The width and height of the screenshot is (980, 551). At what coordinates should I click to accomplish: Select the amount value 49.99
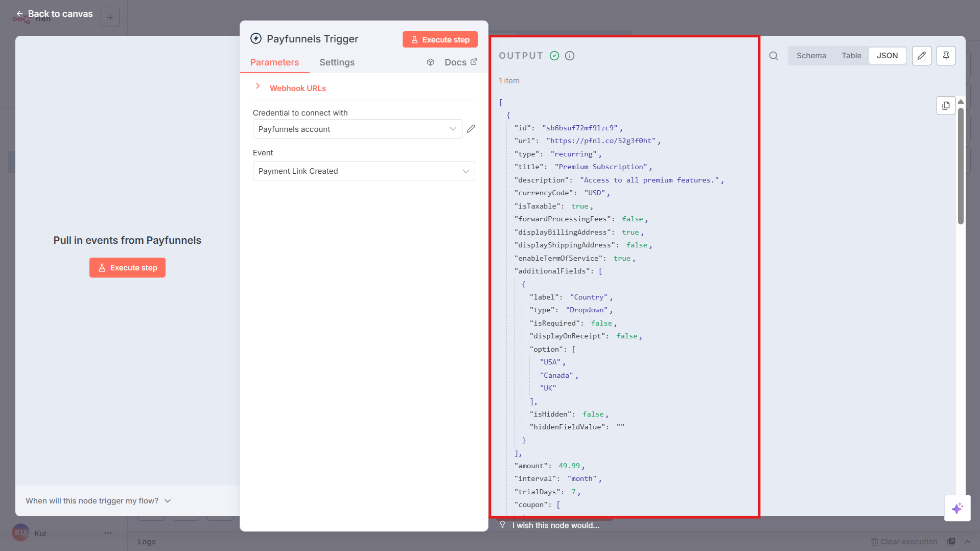569,466
